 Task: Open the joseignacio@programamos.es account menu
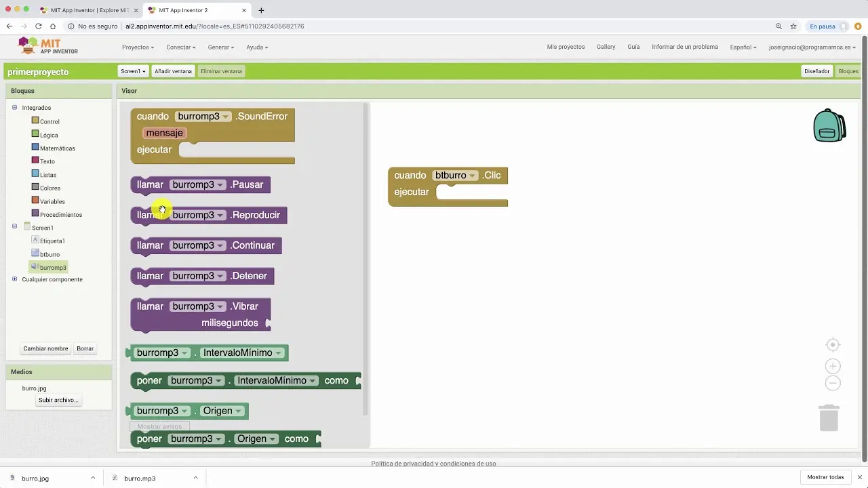tap(812, 47)
